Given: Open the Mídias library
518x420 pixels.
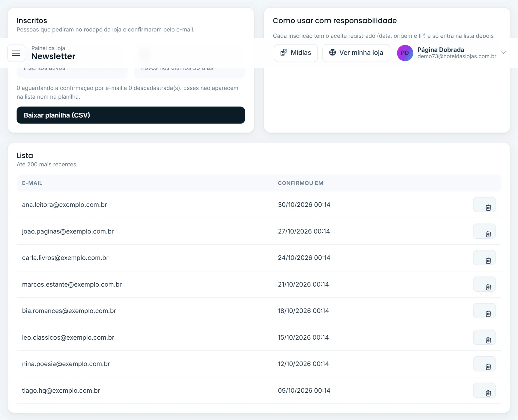Looking at the screenshot, I should (x=296, y=53).
